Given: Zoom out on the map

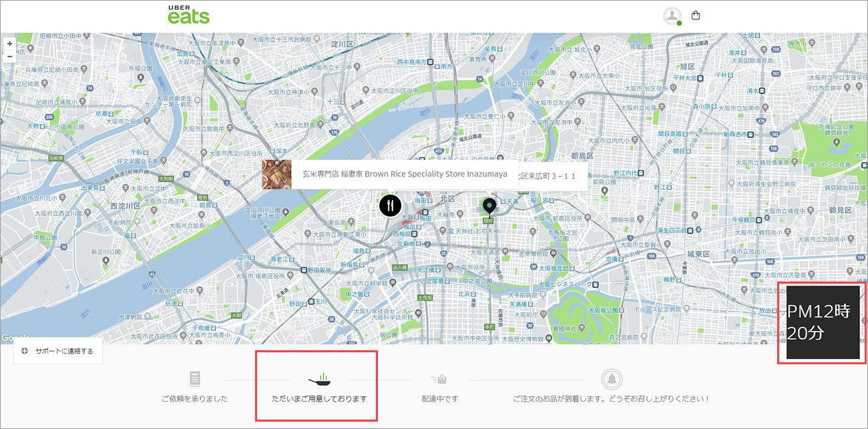Looking at the screenshot, I should (9, 57).
